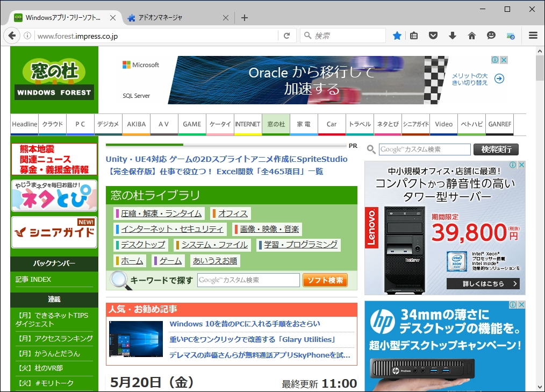Click the Windows 10 article thumbnail image
This screenshot has height=392, width=545.
coord(136,338)
